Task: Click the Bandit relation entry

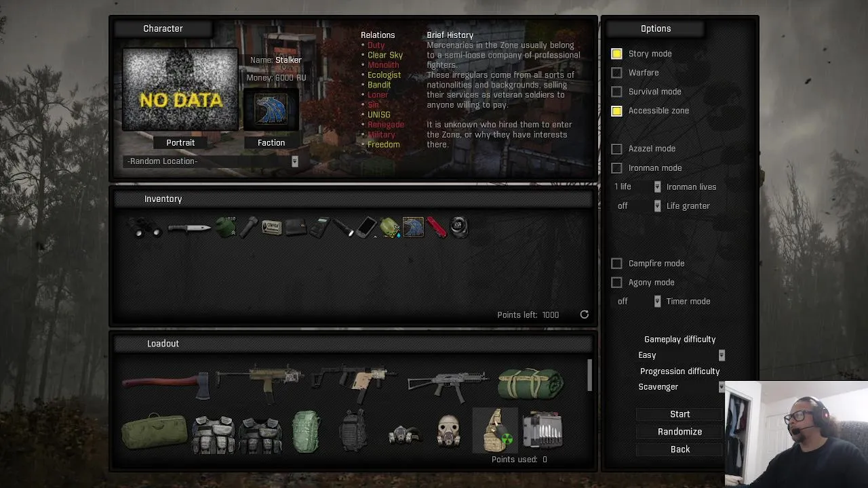Action: 379,85
